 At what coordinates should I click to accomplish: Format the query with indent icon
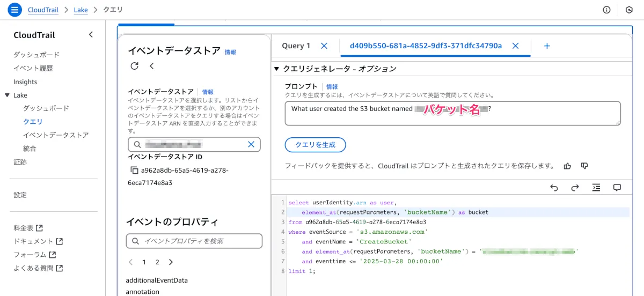596,188
